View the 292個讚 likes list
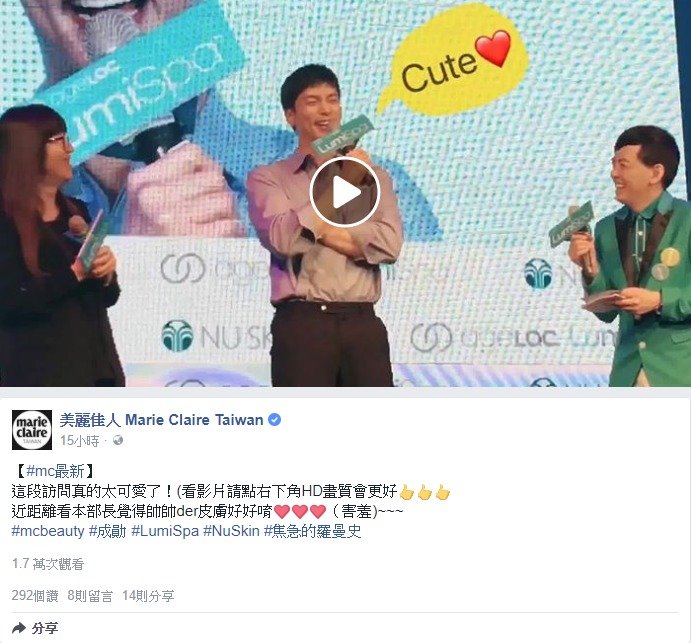The width and height of the screenshot is (691, 643). [x=35, y=596]
